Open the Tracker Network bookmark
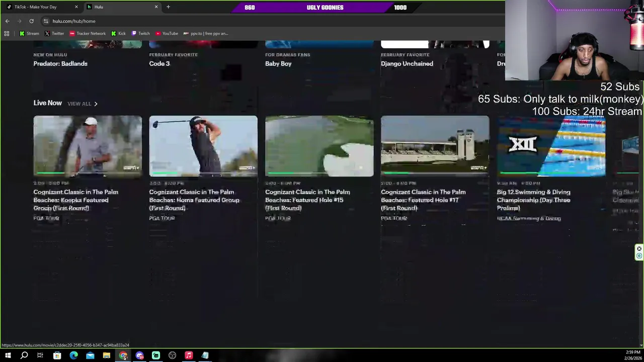This screenshot has height=362, width=644. click(x=88, y=34)
